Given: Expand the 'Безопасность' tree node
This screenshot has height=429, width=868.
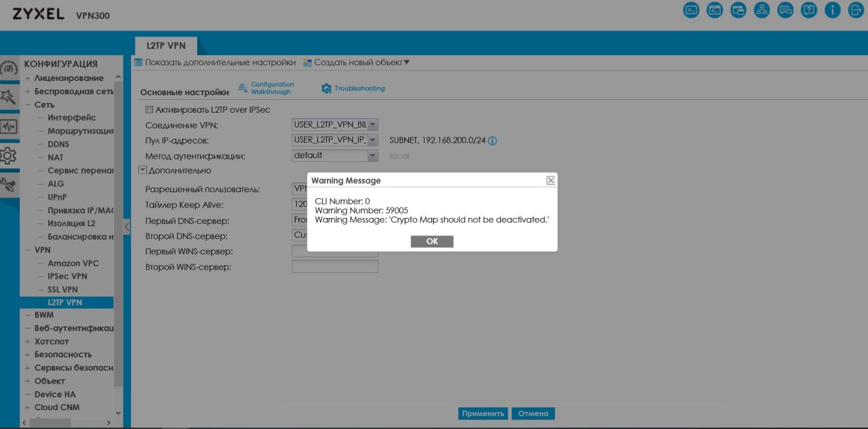Looking at the screenshot, I should [x=28, y=354].
